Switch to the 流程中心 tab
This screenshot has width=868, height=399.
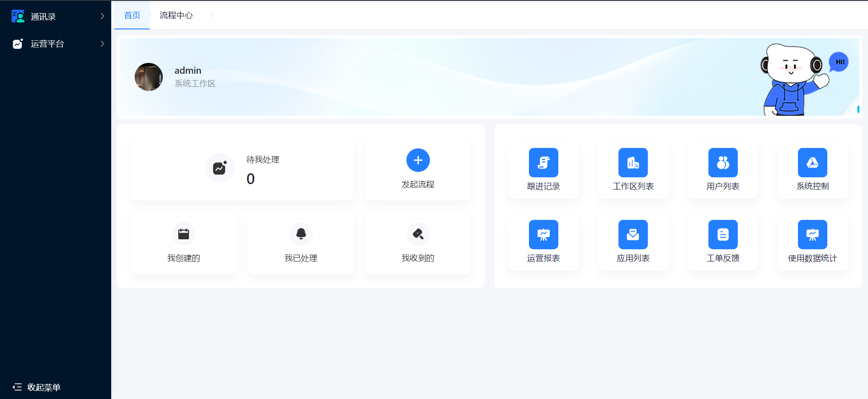[176, 15]
